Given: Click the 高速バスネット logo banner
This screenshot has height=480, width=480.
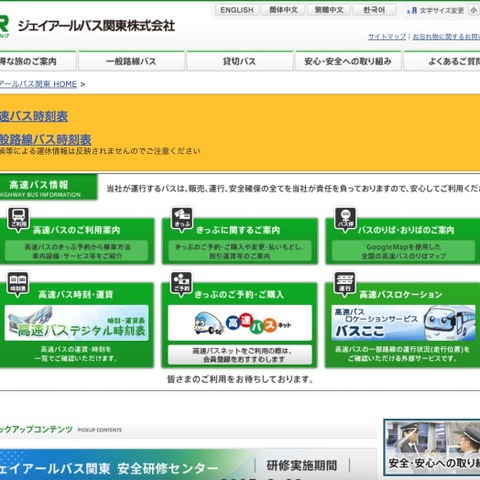Looking at the screenshot, I should tap(240, 323).
